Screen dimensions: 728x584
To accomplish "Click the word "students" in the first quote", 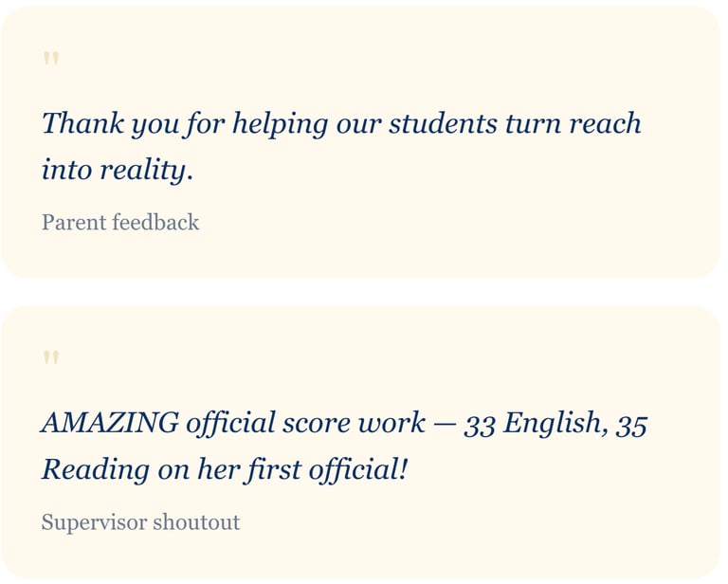I will point(443,123).
